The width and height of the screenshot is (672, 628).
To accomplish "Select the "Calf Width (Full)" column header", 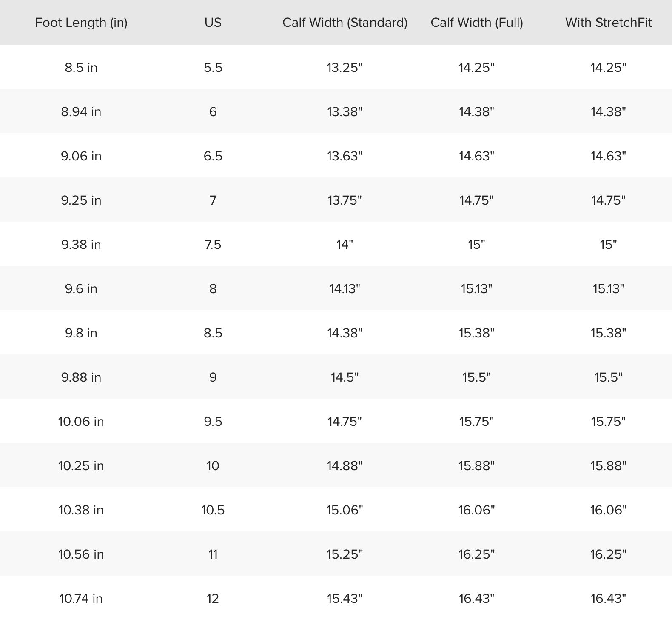I will (476, 23).
